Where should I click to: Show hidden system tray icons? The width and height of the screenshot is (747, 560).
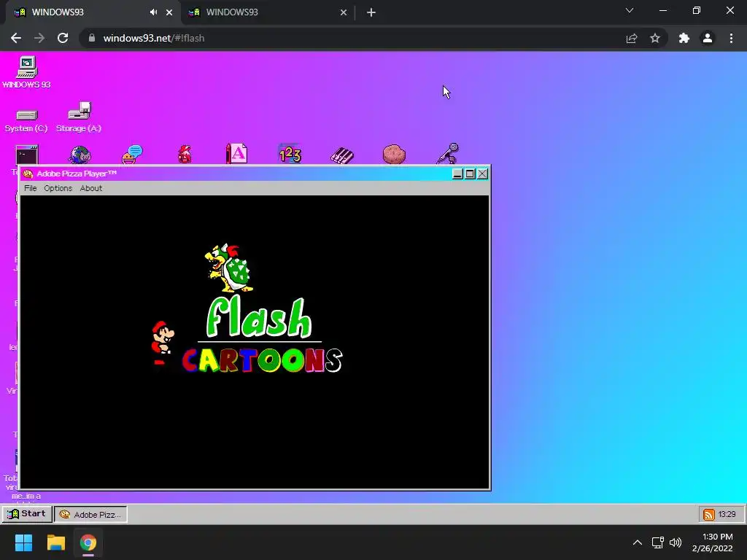[638, 542]
